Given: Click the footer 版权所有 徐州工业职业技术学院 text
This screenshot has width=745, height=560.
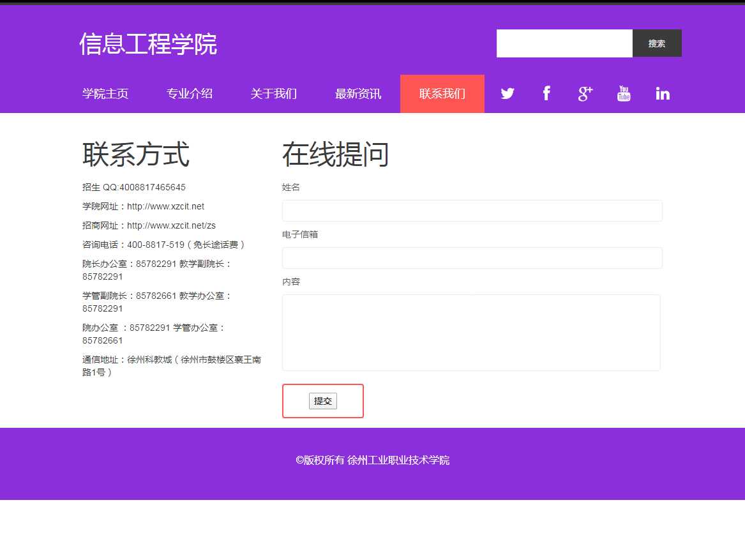Looking at the screenshot, I should pos(372,460).
